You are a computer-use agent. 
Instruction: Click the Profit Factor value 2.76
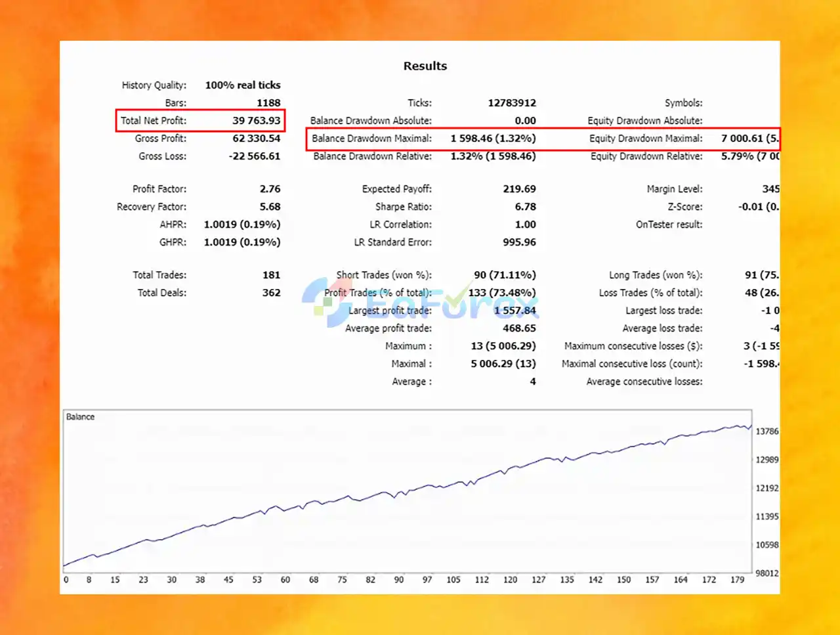[x=270, y=189]
